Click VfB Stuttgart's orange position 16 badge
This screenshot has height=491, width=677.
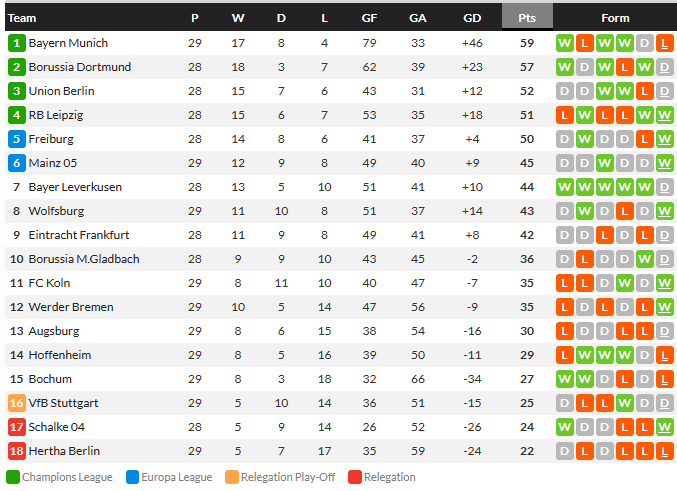tap(16, 403)
